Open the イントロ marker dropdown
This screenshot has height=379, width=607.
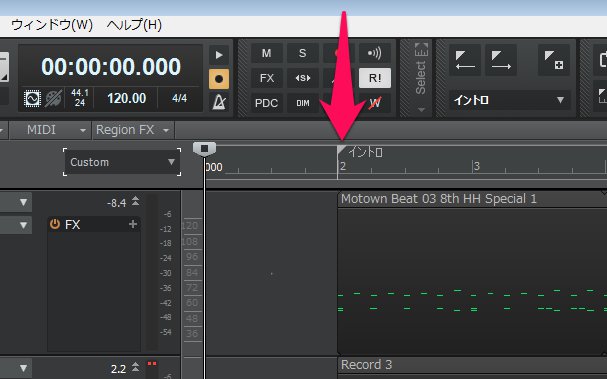(x=509, y=100)
